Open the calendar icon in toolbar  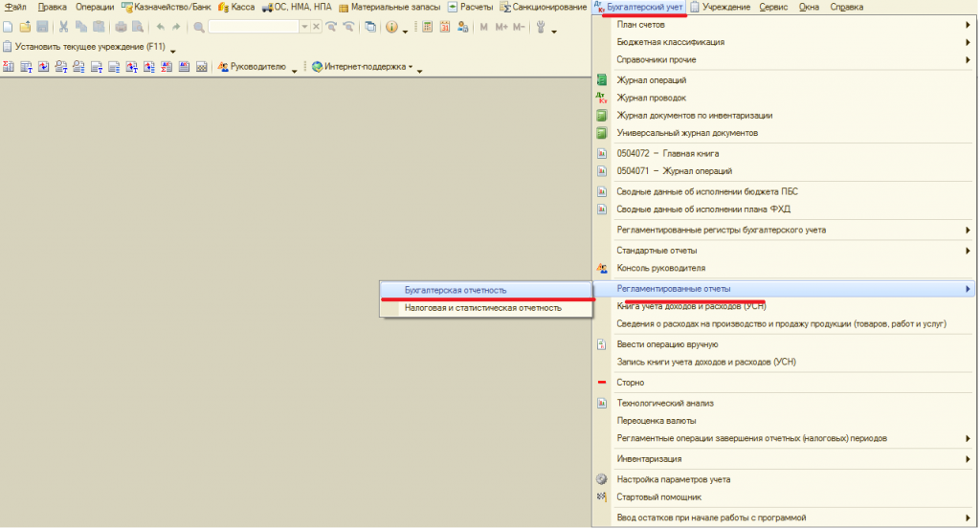click(445, 27)
